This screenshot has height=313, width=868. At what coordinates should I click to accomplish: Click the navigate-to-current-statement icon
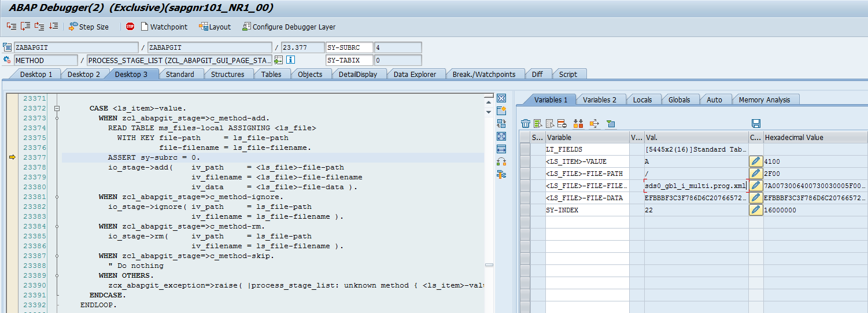(278, 60)
